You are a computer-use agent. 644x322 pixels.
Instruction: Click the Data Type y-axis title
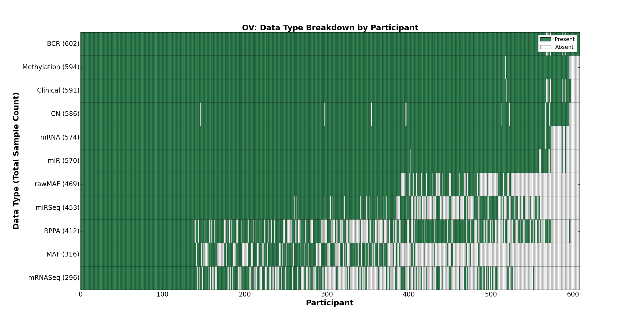(x=16, y=161)
